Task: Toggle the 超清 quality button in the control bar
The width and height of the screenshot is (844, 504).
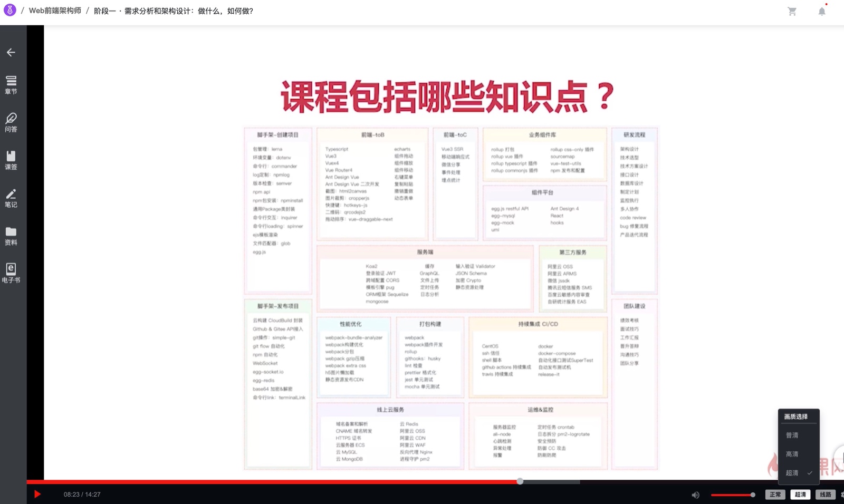Action: 800,495
